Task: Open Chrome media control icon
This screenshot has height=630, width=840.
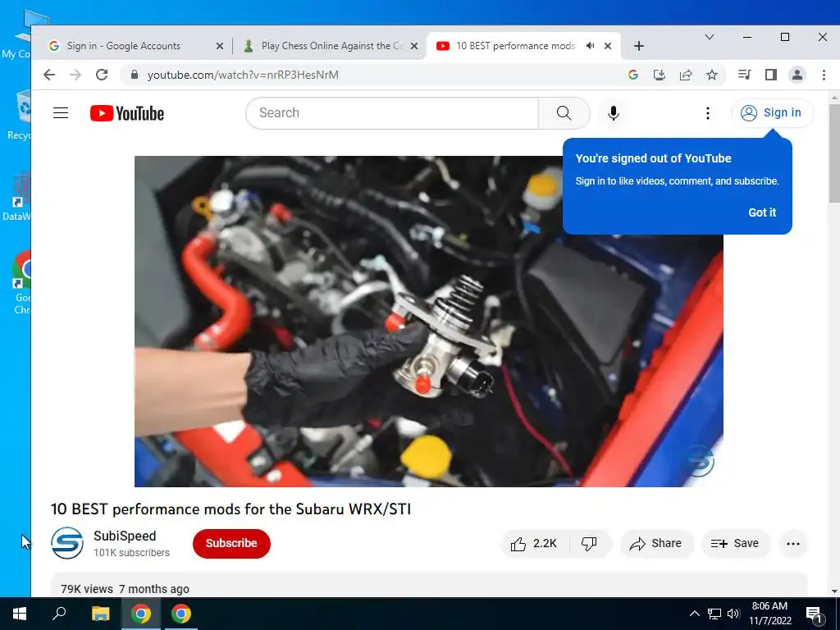Action: click(x=744, y=75)
